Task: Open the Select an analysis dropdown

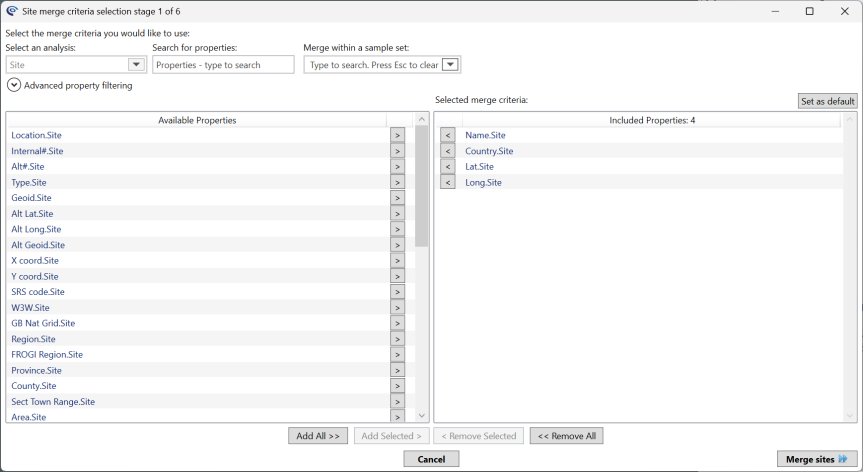Action: click(136, 65)
